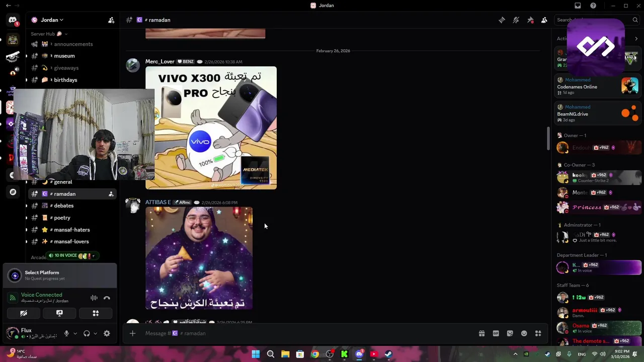Screen dimensions: 644x362
Task: Open the giveaways channel
Action: pos(73,68)
